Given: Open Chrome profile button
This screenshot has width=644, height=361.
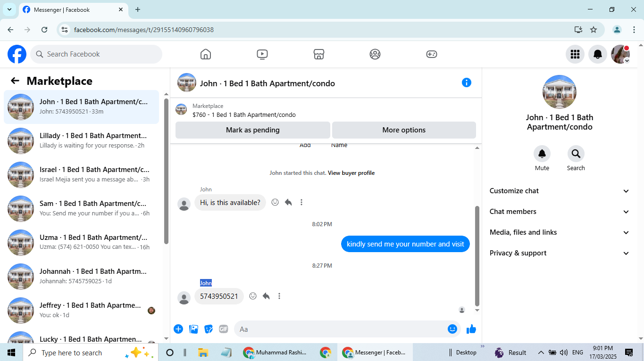Looking at the screenshot, I should tap(617, 30).
